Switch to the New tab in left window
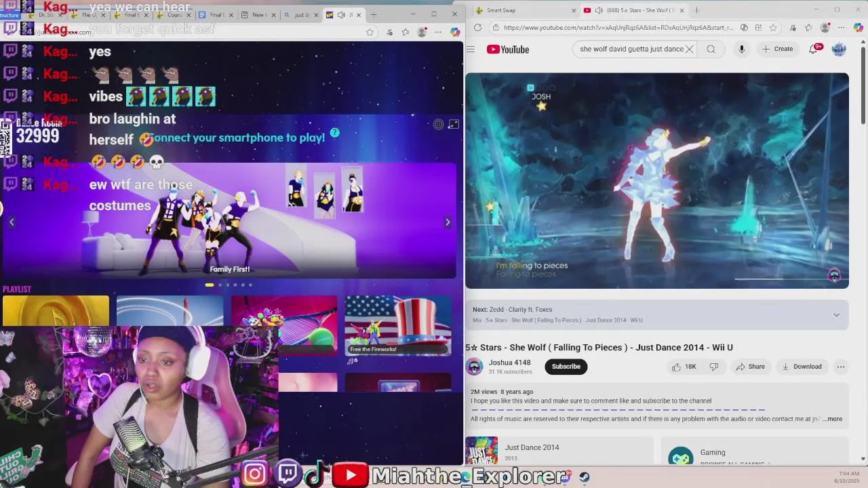868x488 pixels. tap(258, 14)
